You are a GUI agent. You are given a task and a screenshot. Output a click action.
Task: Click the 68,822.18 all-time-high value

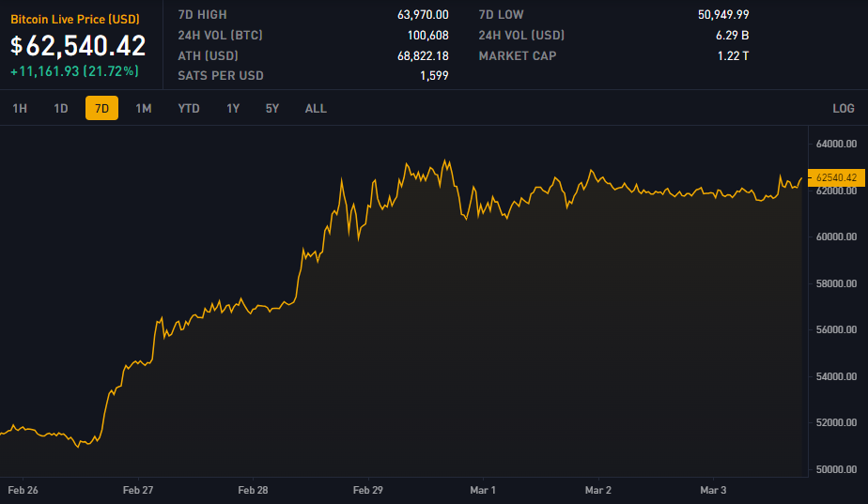tap(423, 56)
